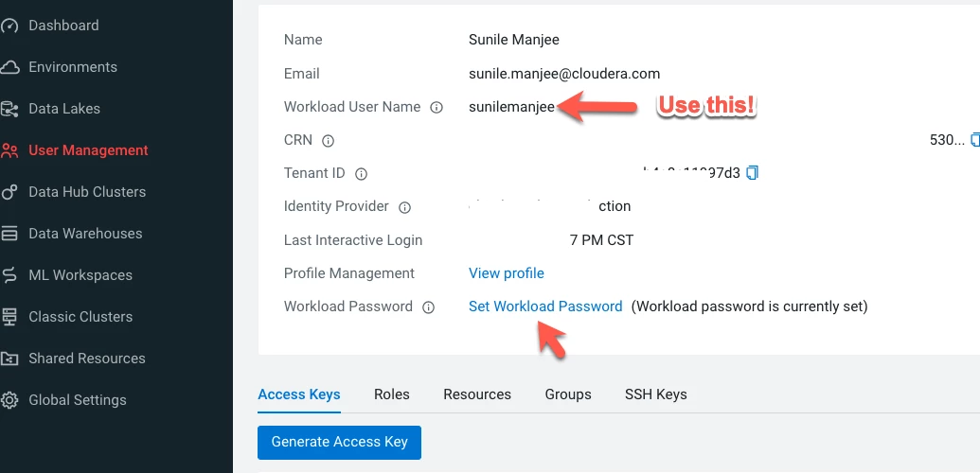Click info icon next to Workload Password
Viewport: 980px width, 473px height.
(428, 307)
